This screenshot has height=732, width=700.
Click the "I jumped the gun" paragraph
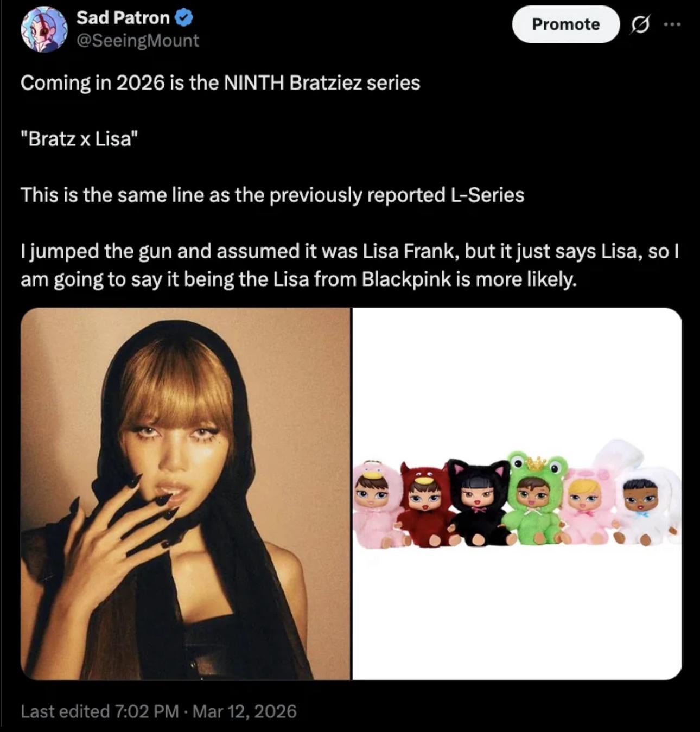[349, 265]
